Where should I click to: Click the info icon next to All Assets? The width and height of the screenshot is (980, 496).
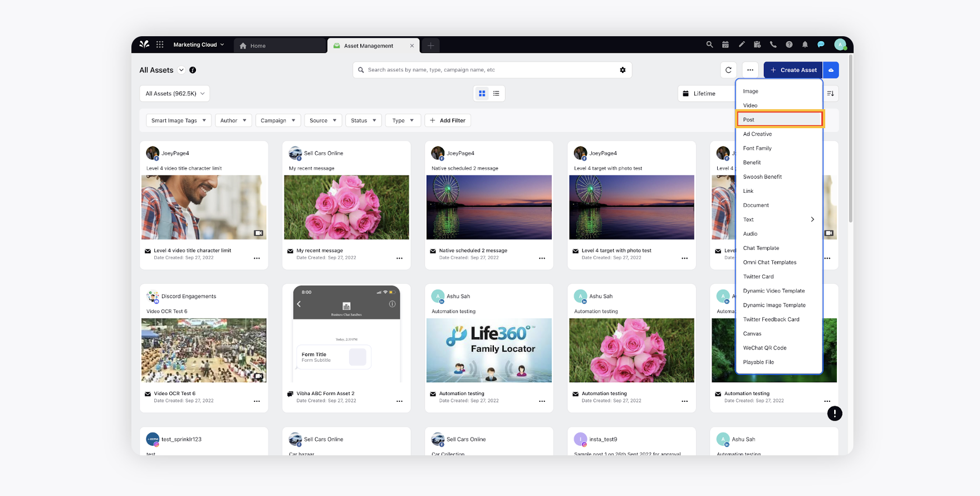(x=193, y=70)
